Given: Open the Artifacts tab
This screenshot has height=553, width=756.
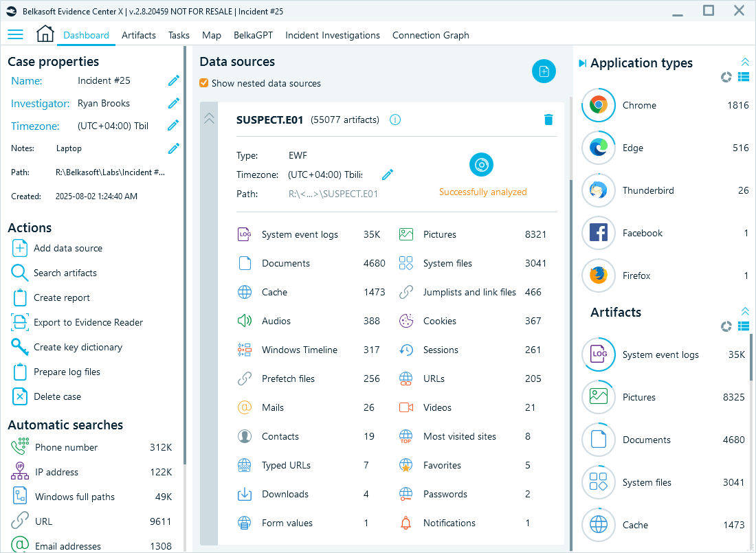Looking at the screenshot, I should (139, 35).
